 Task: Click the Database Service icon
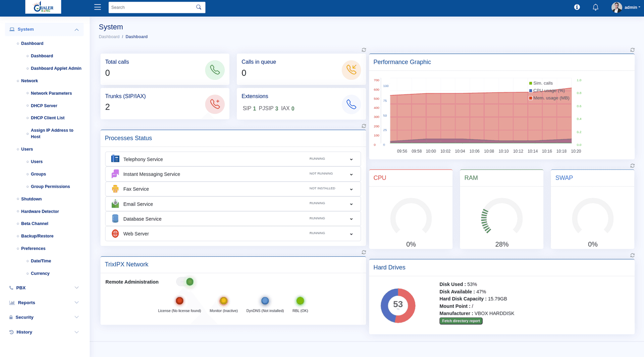115,218
